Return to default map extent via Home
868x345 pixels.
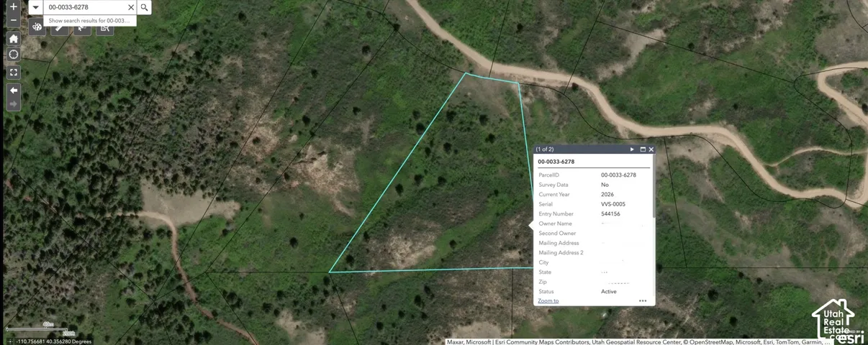click(13, 38)
